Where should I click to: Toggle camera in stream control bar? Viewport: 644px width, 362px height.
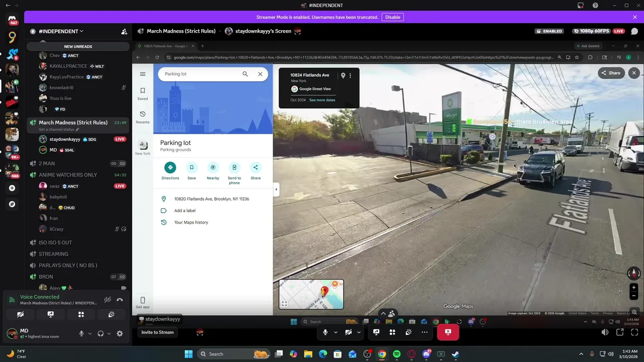(x=348, y=332)
